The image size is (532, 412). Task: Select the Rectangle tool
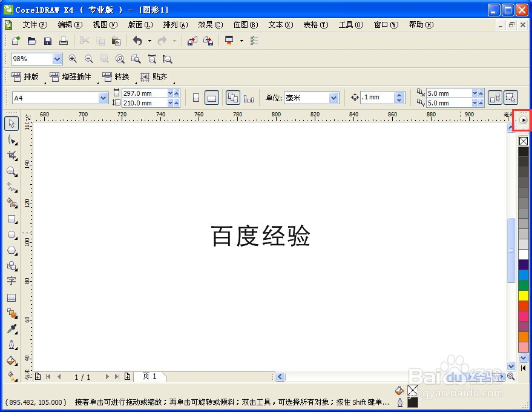coord(12,219)
